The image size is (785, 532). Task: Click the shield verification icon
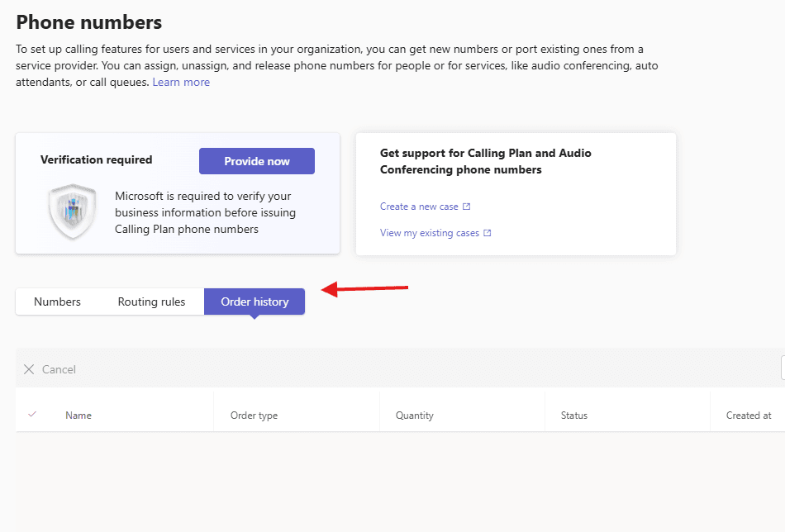tap(73, 212)
